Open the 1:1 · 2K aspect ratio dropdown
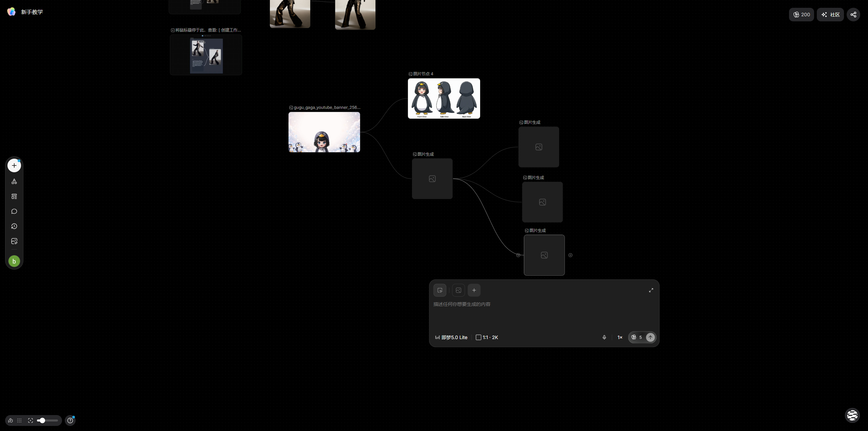Screen dimensions: 868x431 coord(487,337)
